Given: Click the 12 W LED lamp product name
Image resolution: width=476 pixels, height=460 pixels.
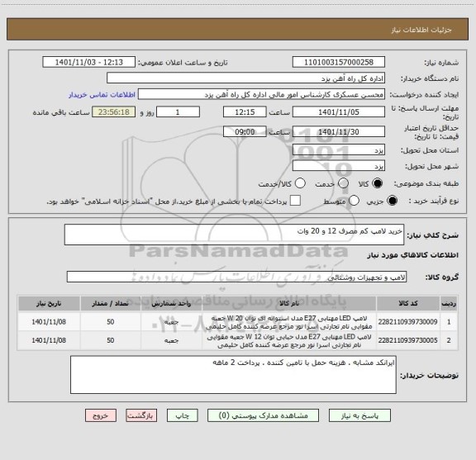Looking at the screenshot, I should click(289, 340).
